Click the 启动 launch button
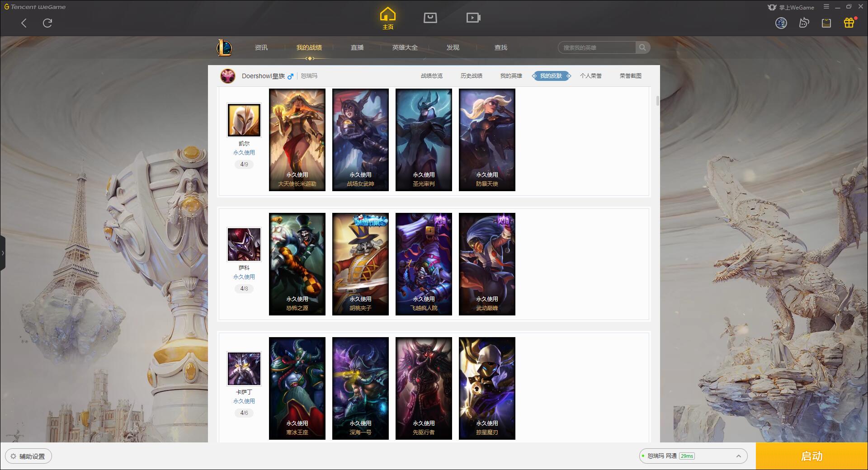This screenshot has height=470, width=868. 812,456
